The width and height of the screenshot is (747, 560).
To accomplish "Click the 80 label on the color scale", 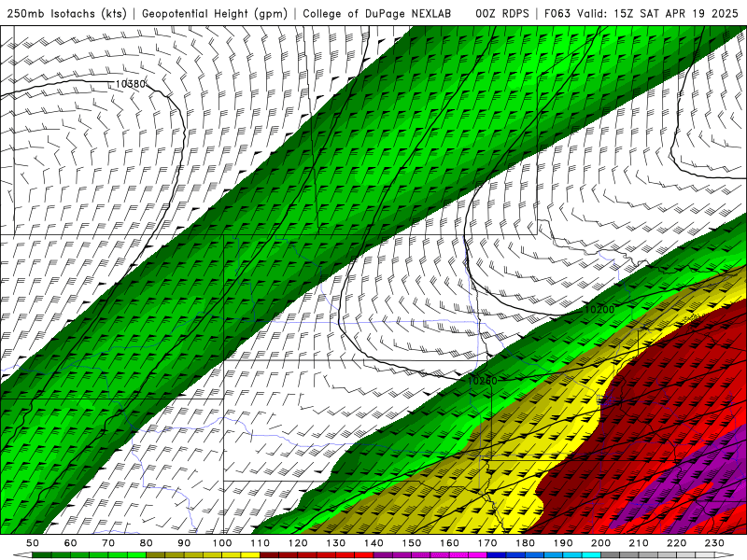I will 147,543.
